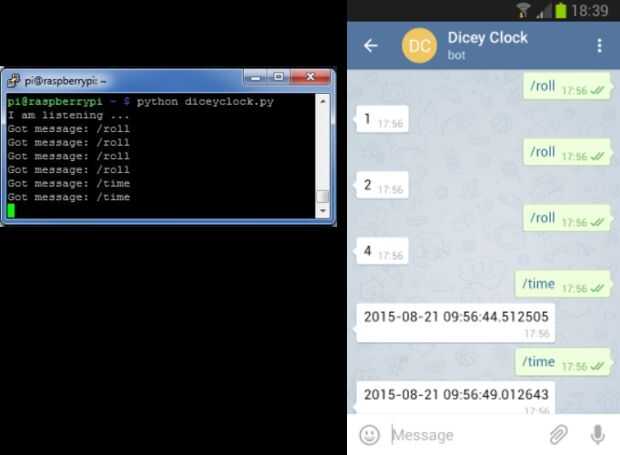Click terminal scrollbar up arrow
Viewport: 620px width, 455px height.
[323, 102]
